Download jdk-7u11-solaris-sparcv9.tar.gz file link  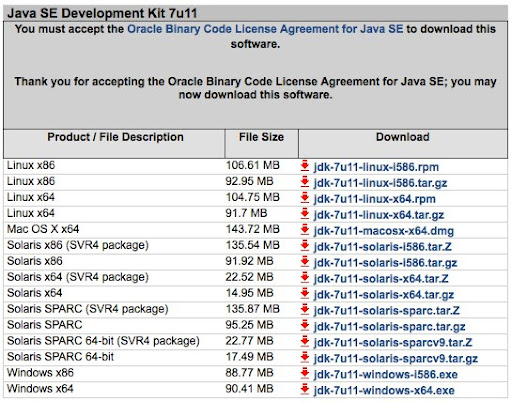(x=395, y=359)
